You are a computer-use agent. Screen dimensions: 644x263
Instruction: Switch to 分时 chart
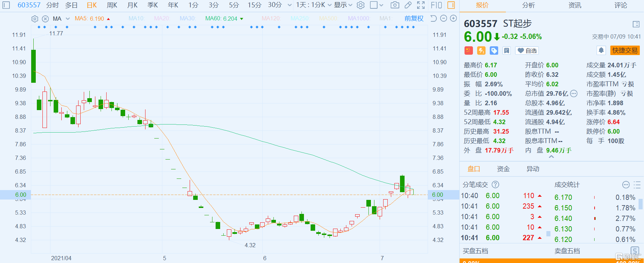[53, 5]
